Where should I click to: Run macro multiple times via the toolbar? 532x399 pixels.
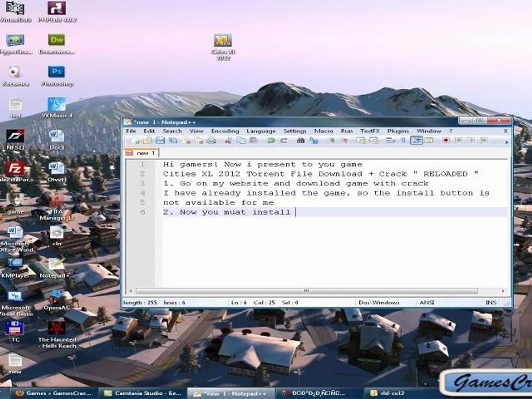click(x=484, y=140)
